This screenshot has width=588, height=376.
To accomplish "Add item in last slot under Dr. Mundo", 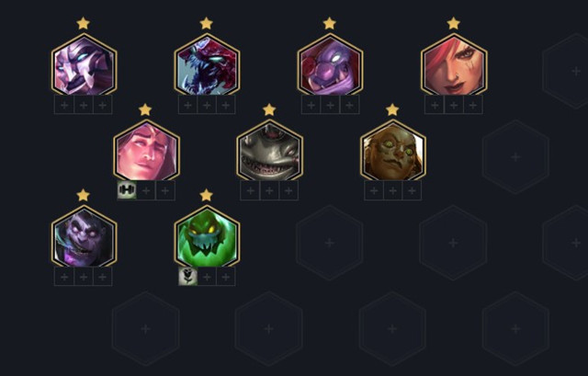I will (103, 277).
